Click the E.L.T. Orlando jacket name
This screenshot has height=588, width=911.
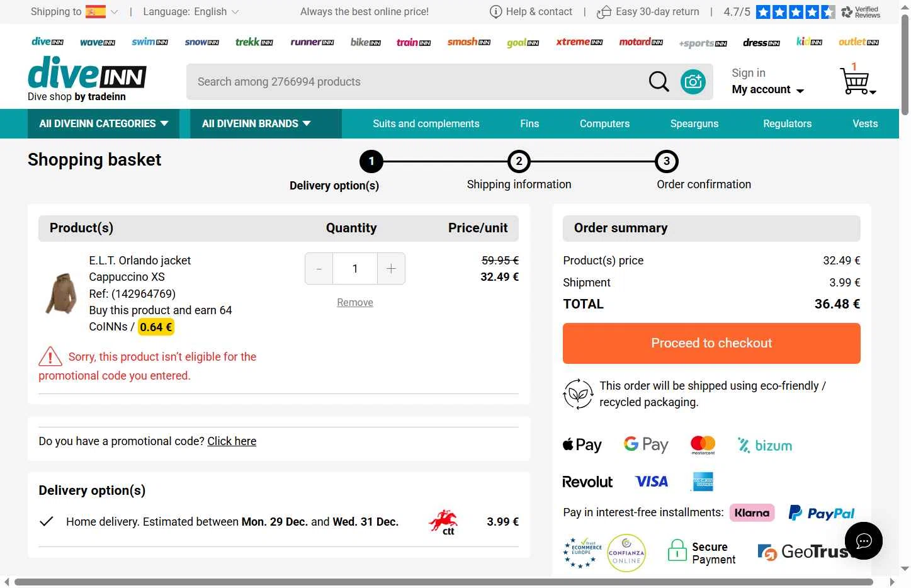coord(140,261)
